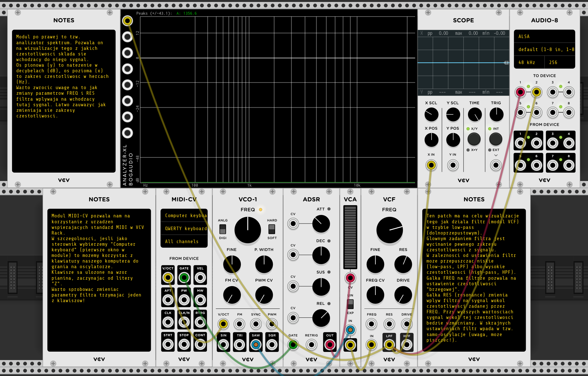Click the ADSR OUT jack
Image resolution: width=588 pixels, height=376 pixels.
pos(330,344)
